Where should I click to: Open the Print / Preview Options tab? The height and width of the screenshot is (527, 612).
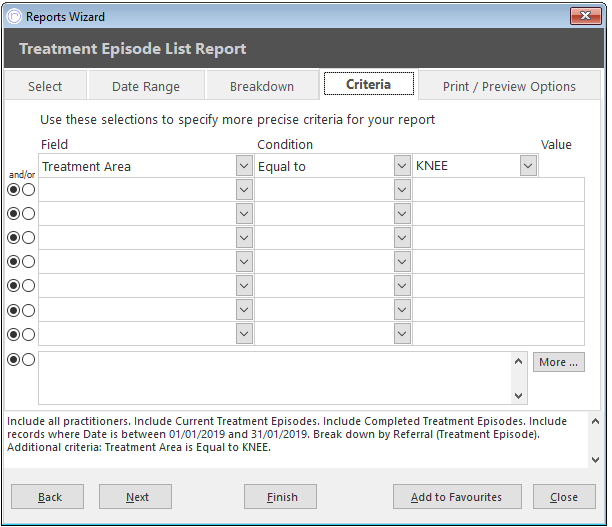509,86
